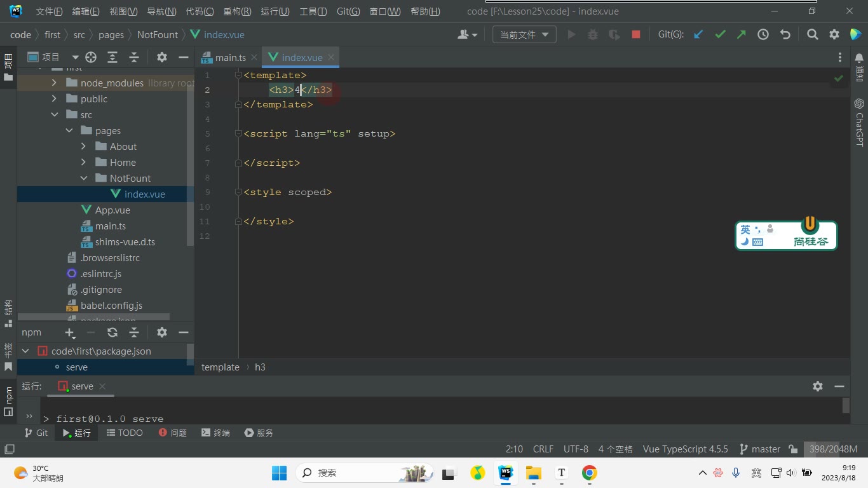Open the 终端 terminal tab
The image size is (868, 488).
pos(215,433)
